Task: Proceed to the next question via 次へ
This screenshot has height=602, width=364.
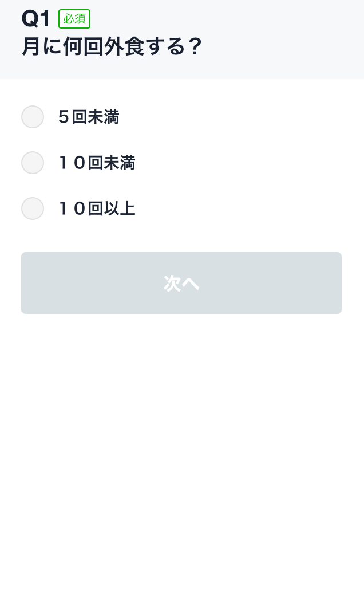Action: tap(181, 283)
